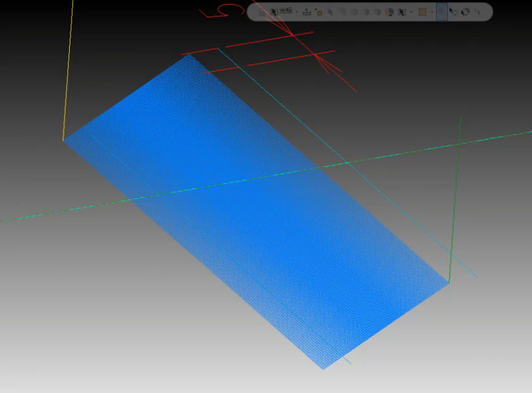Click the grayed pointer icon after the gear
This screenshot has height=393, width=532.
(x=331, y=12)
